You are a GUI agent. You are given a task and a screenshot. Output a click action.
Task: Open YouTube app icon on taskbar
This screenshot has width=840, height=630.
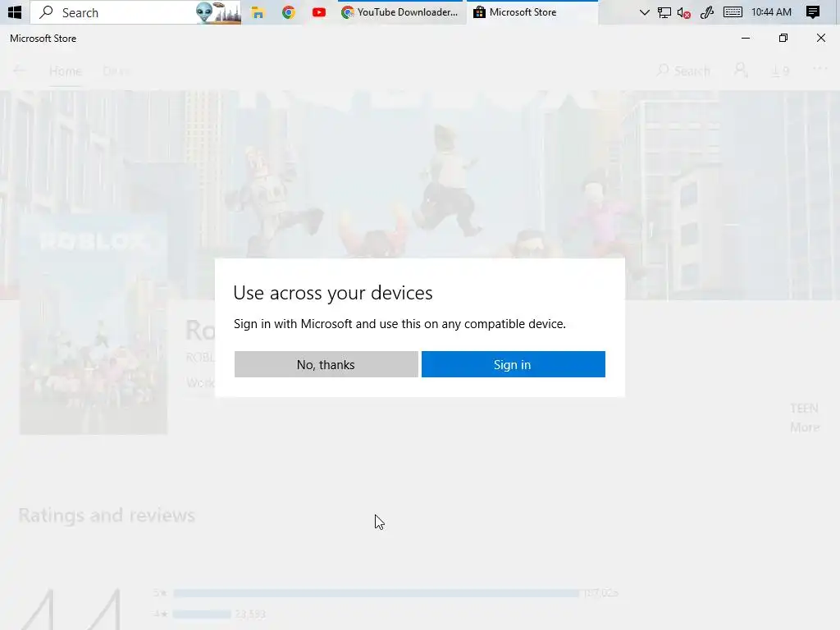pyautogui.click(x=319, y=12)
